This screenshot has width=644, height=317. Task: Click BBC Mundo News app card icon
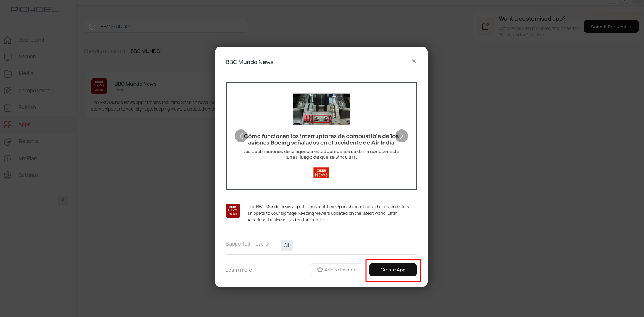click(x=99, y=86)
